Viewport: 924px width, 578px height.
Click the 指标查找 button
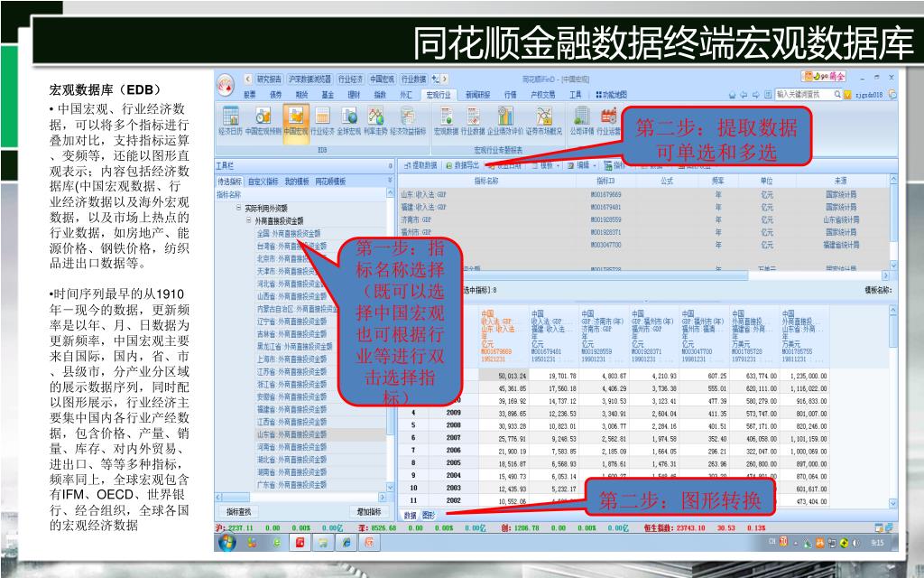[x=239, y=511]
